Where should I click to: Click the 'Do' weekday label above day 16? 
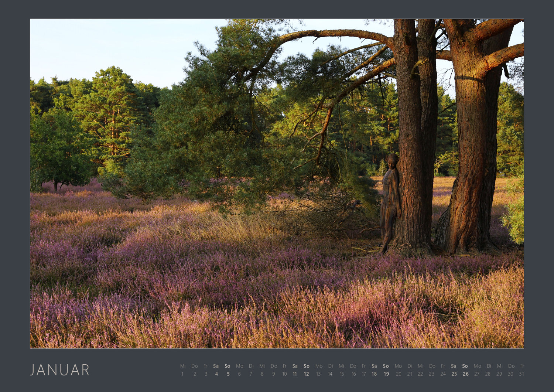click(353, 366)
